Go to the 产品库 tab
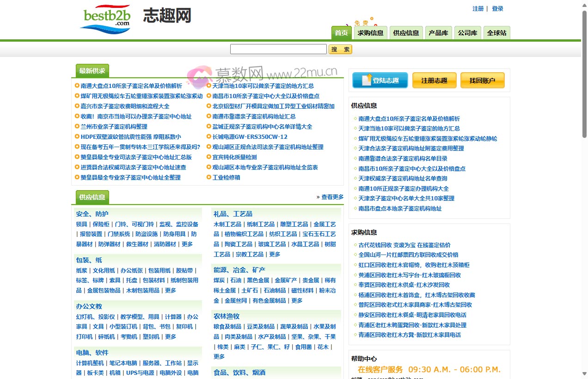The height and width of the screenshot is (379, 588). (x=438, y=33)
